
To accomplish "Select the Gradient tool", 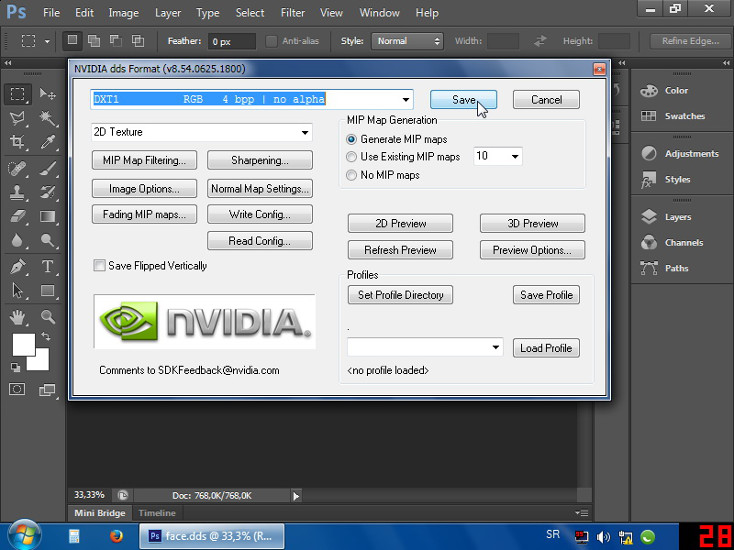I will tap(47, 216).
